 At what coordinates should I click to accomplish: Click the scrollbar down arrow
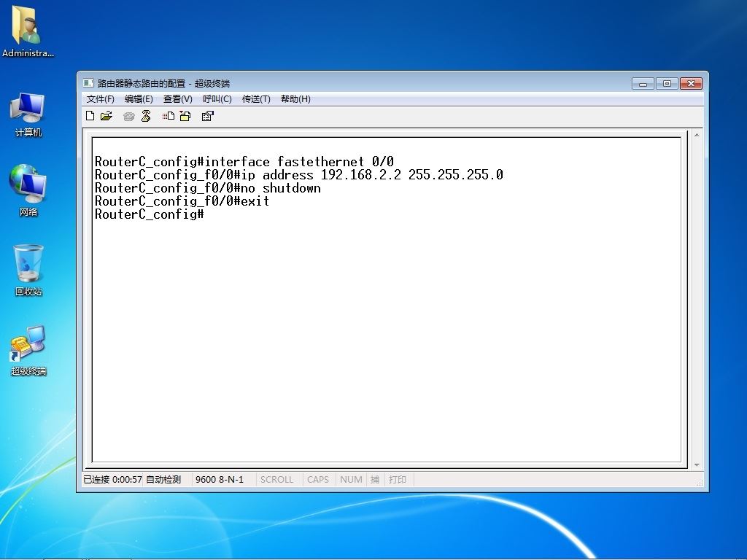coord(697,464)
